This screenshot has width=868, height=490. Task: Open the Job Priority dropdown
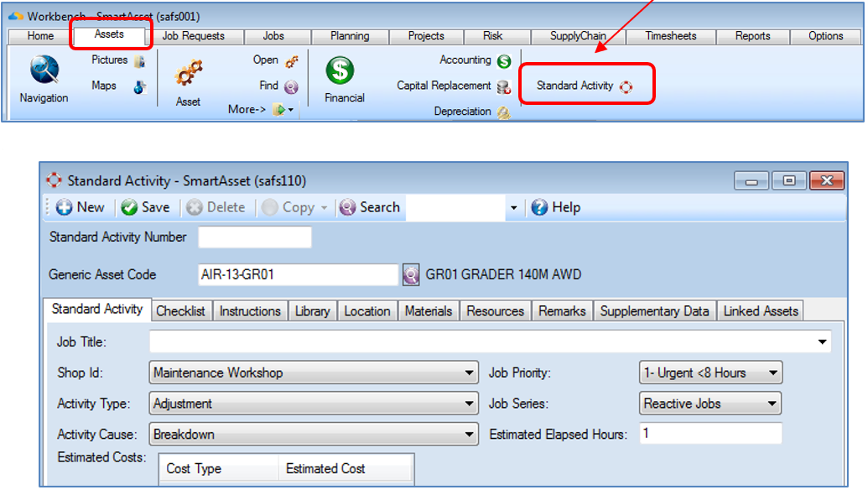[x=772, y=373]
